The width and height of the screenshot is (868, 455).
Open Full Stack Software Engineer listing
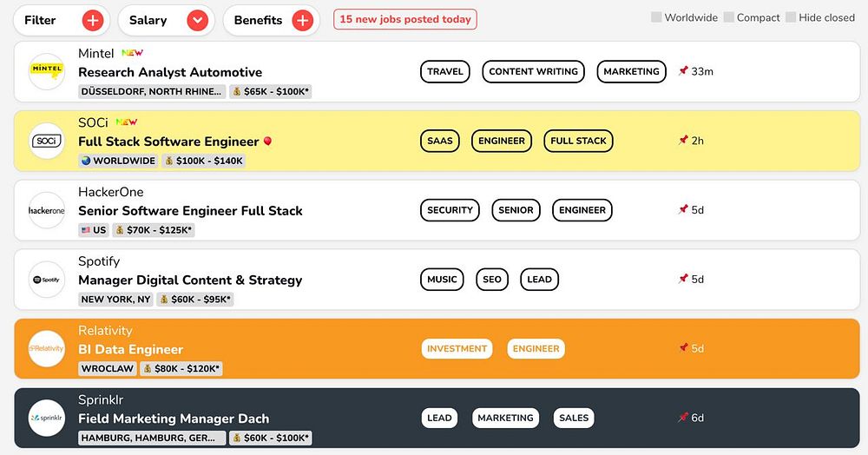click(168, 142)
